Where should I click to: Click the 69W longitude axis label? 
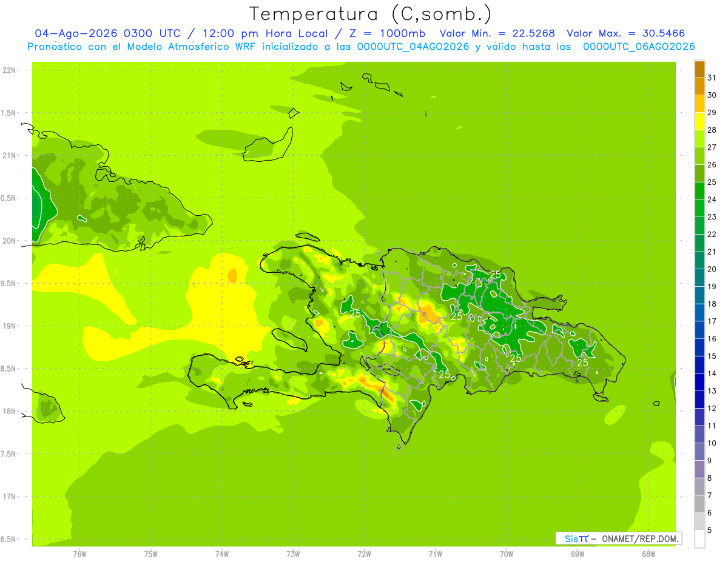click(x=578, y=554)
